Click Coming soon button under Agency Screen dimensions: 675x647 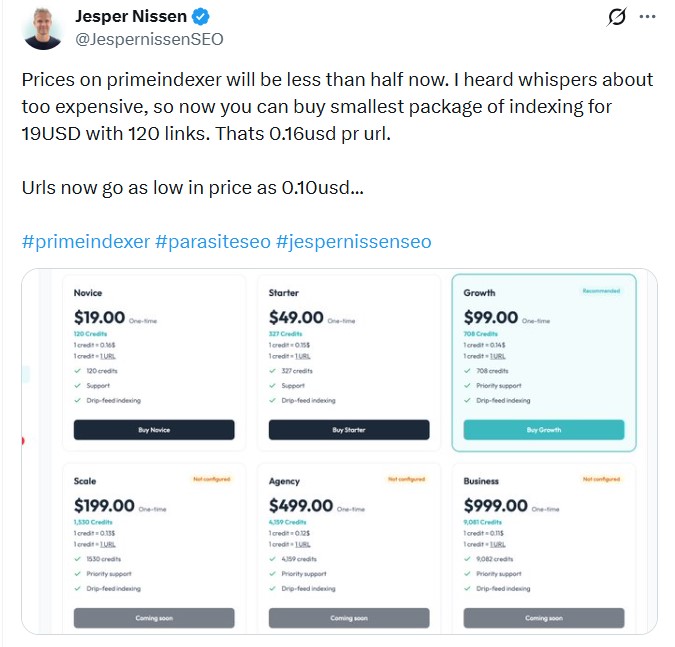tap(349, 618)
